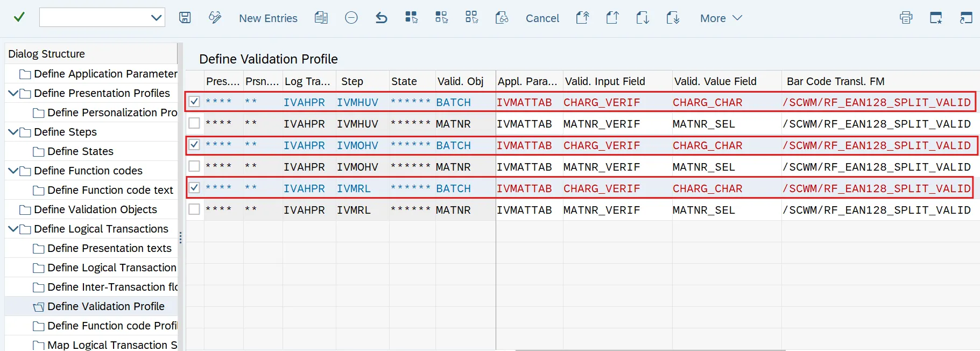The image size is (980, 351).
Task: Click the Print icon in toolbar
Action: (x=906, y=18)
